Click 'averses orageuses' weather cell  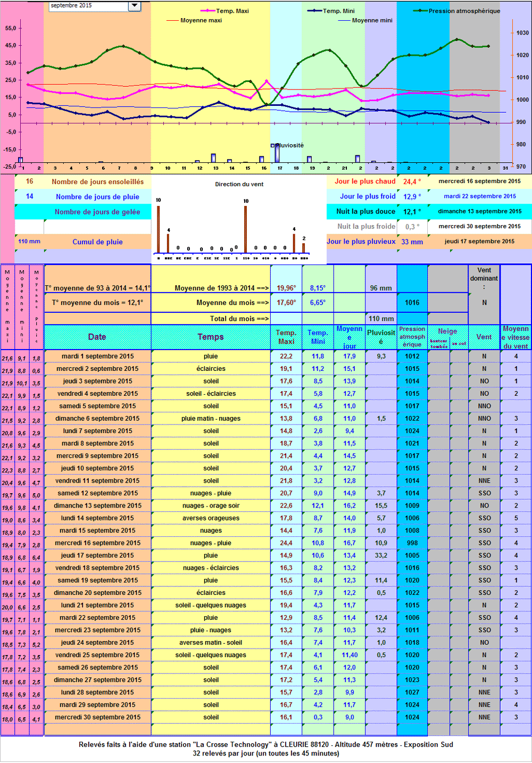(211, 518)
